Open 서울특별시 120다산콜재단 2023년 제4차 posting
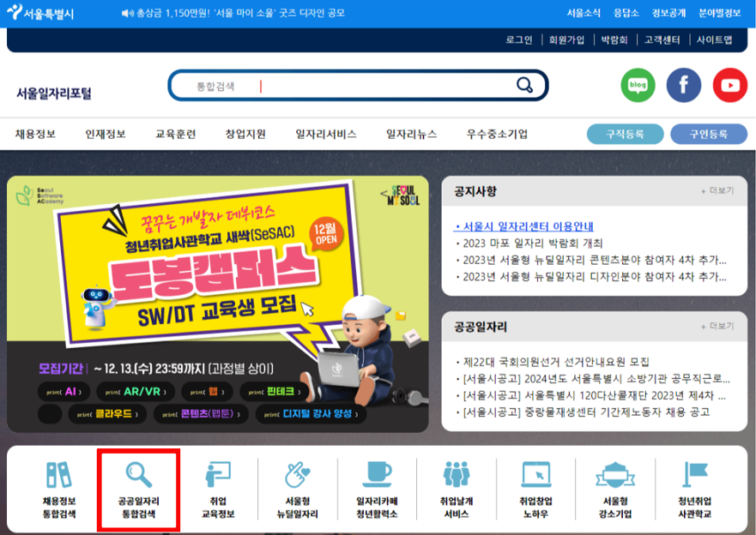This screenshot has width=756, height=535. 590,395
